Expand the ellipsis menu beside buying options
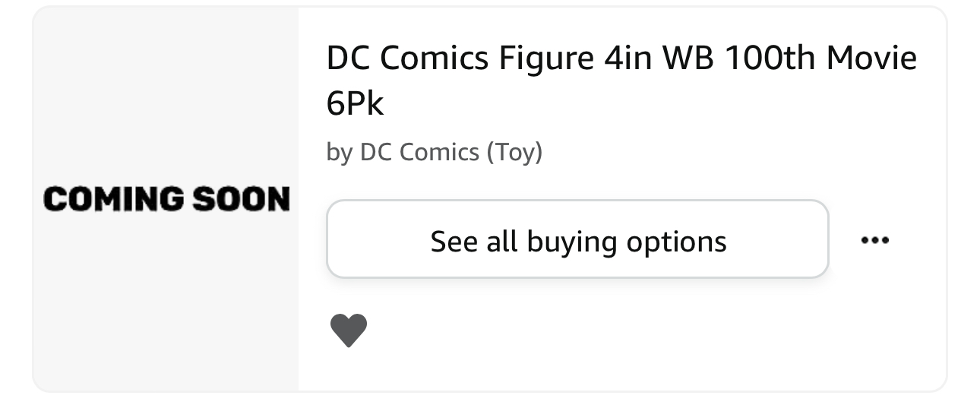 pos(874,240)
